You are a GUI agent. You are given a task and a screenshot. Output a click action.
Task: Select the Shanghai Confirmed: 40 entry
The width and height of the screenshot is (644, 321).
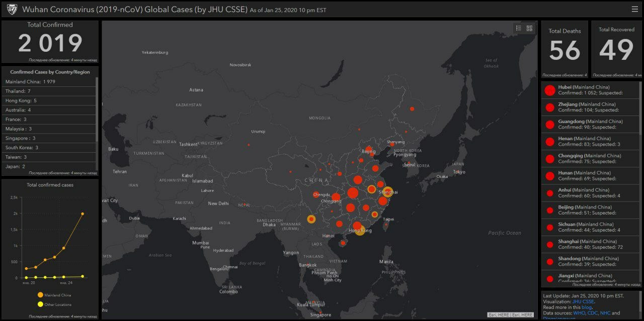(590, 244)
